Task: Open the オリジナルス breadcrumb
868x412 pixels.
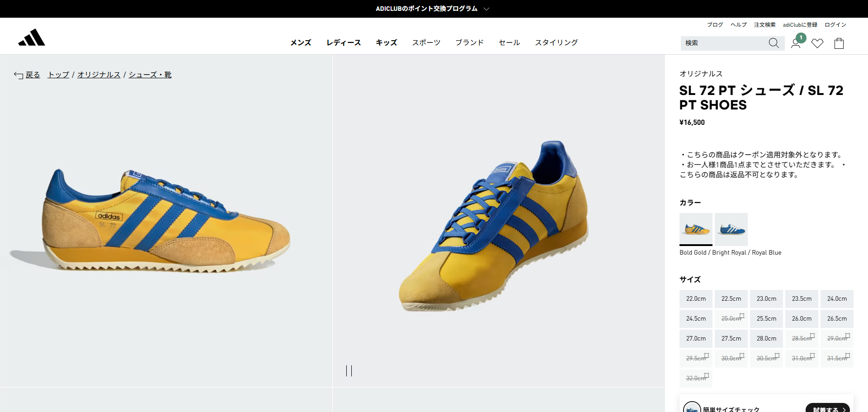Action: tap(99, 75)
